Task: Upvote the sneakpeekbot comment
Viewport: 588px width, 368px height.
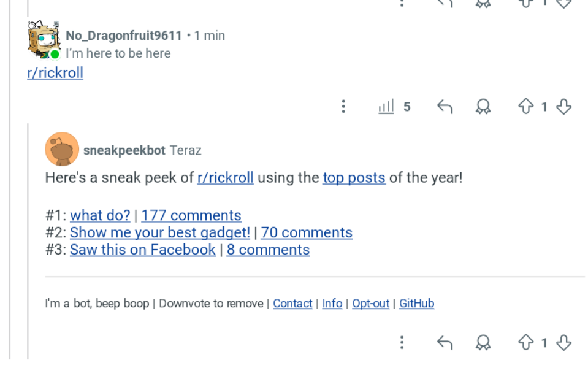Action: coord(525,342)
